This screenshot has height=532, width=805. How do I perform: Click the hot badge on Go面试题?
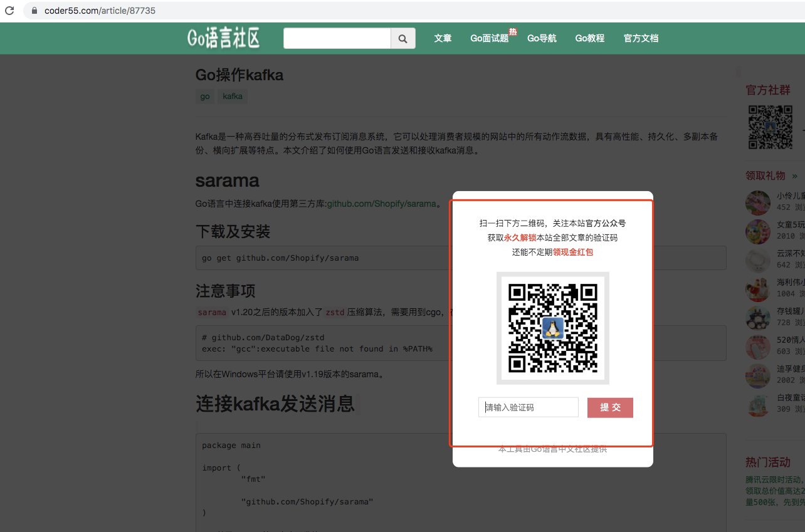coord(513,32)
